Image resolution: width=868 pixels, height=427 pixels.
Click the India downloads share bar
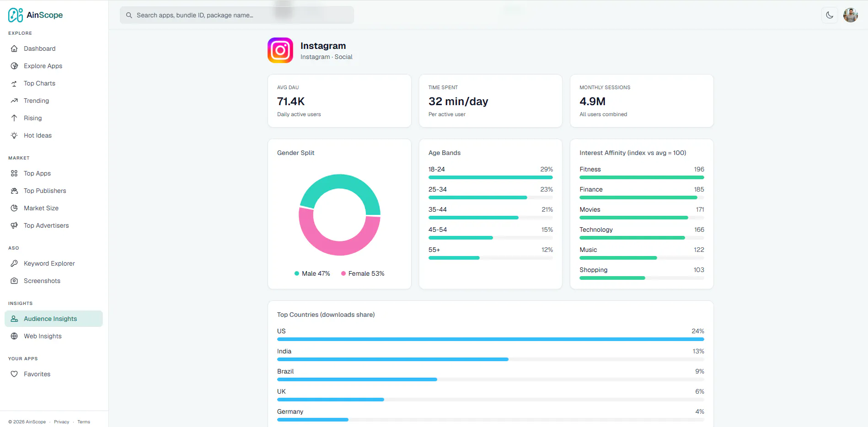pyautogui.click(x=393, y=359)
